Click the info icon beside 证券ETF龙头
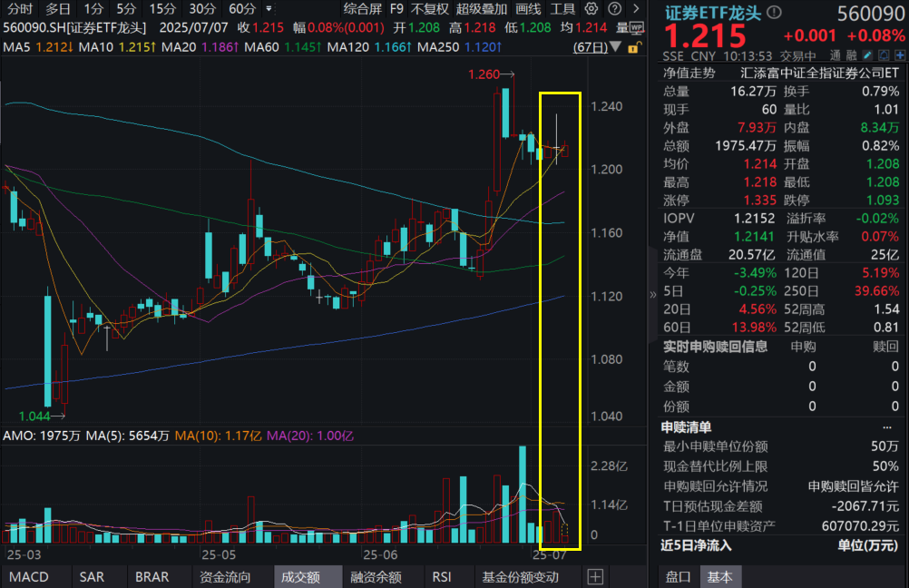This screenshot has height=588, width=909. [773, 14]
